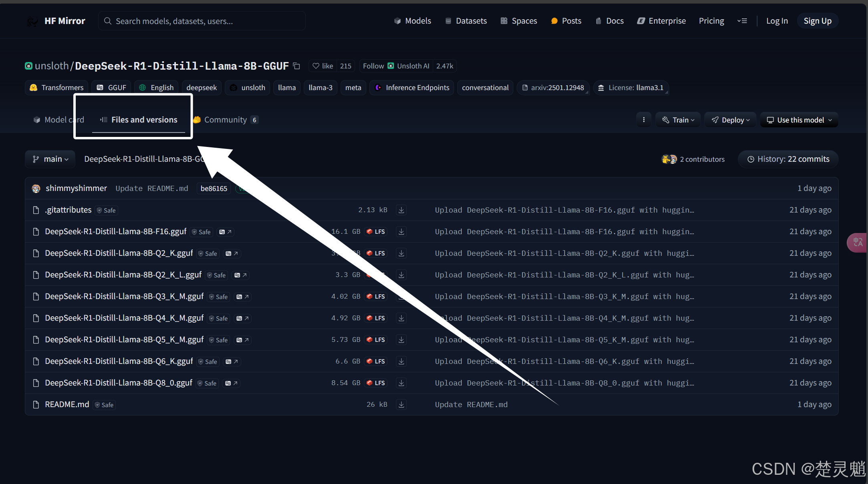Expand the Deploy dropdown menu

pyautogui.click(x=730, y=120)
